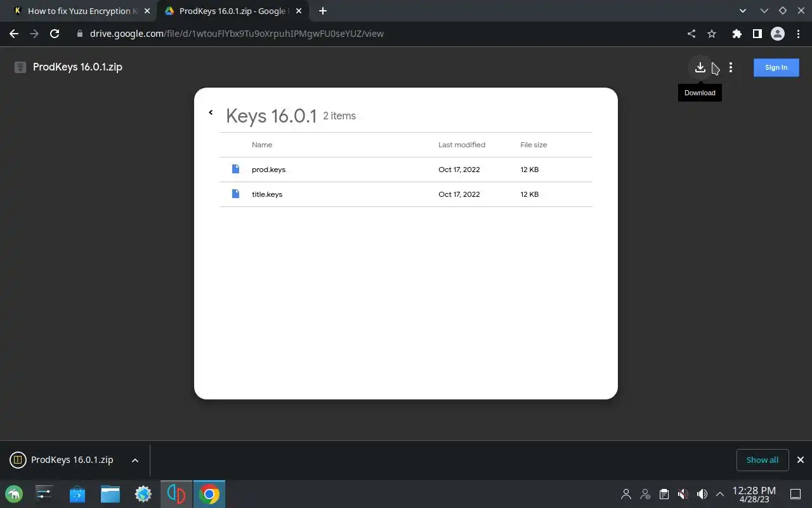812x508 pixels.
Task: Go back to the previous page
Action: (14, 34)
